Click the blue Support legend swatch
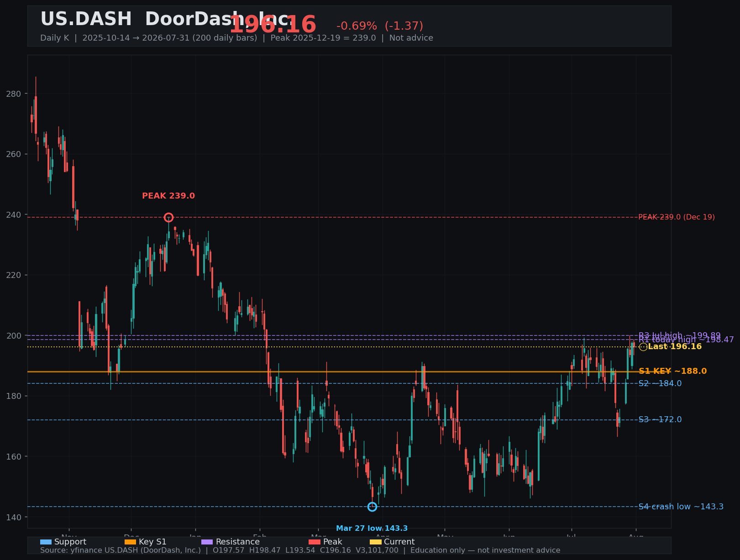The height and width of the screenshot is (560, 740). [x=46, y=542]
